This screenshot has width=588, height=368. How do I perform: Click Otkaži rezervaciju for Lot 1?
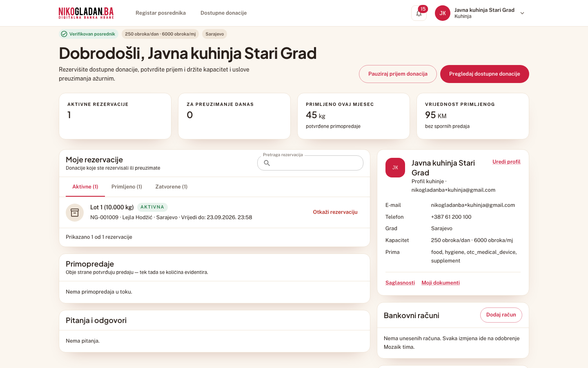[x=335, y=212]
